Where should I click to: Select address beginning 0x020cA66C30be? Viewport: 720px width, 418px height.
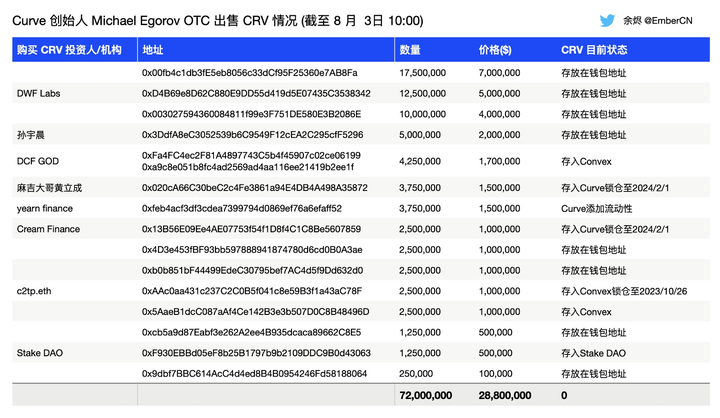pos(255,188)
